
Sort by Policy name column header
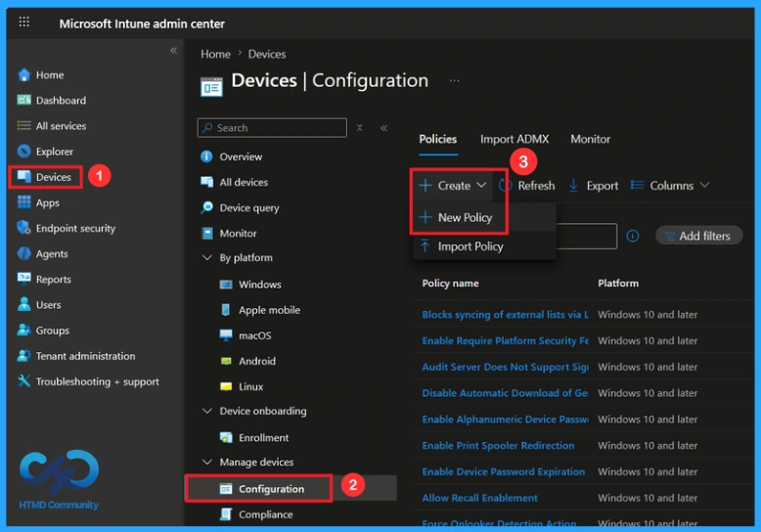(x=450, y=284)
